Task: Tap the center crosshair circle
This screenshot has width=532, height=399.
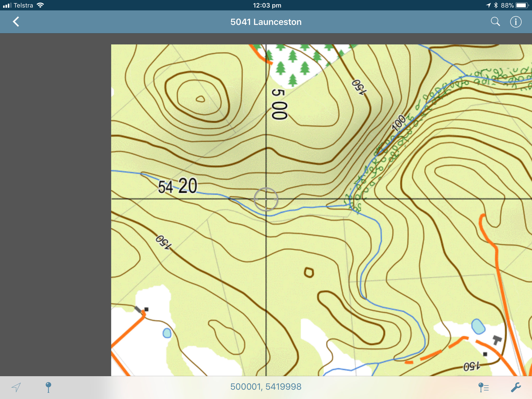Action: pos(266,199)
